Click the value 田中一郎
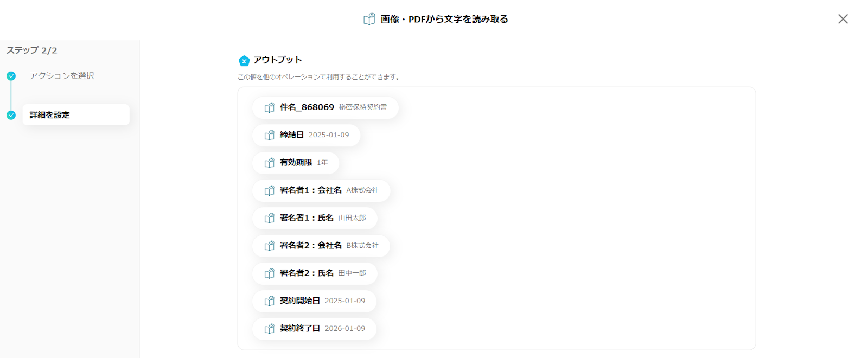868x358 pixels. [352, 273]
